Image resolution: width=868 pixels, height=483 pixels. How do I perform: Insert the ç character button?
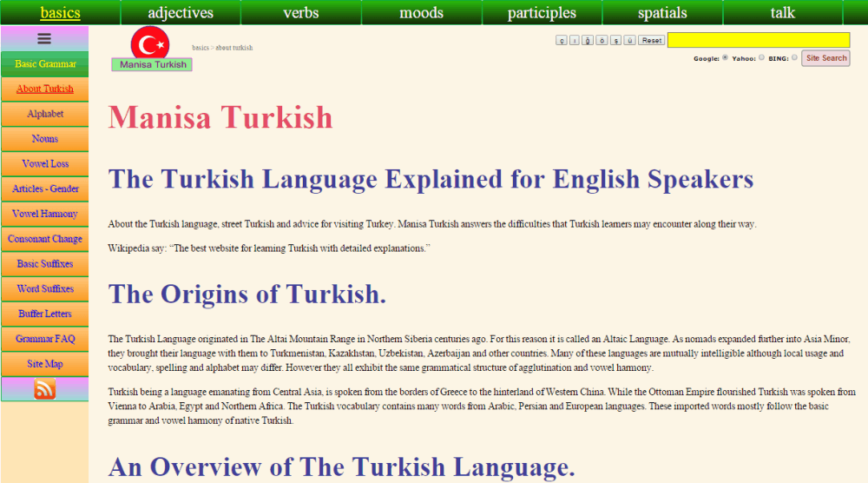point(562,41)
